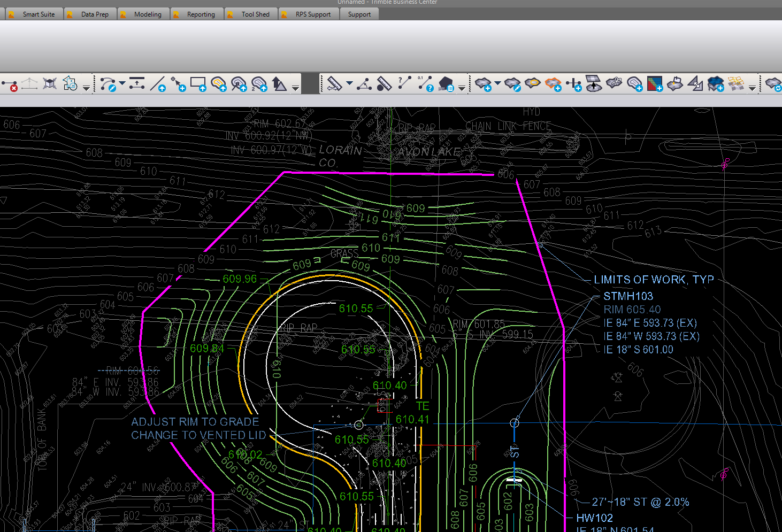Open the surface toolbar overflow options

pos(752,88)
